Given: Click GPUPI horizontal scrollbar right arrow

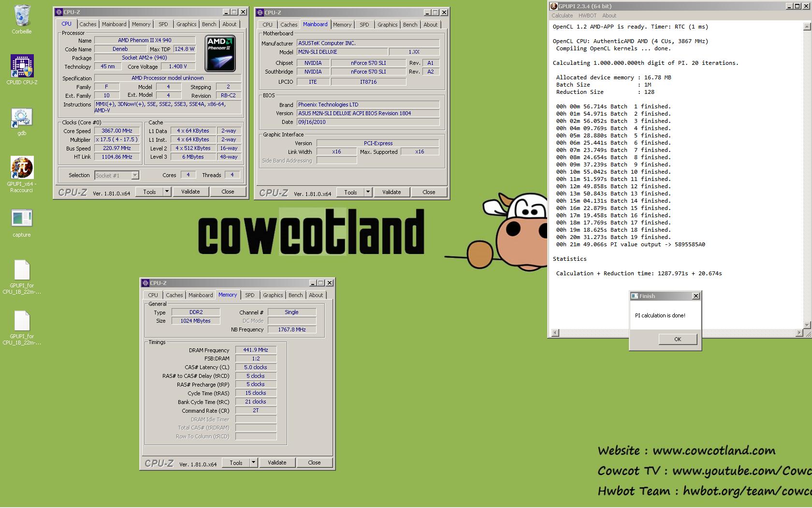Looking at the screenshot, I should [798, 332].
